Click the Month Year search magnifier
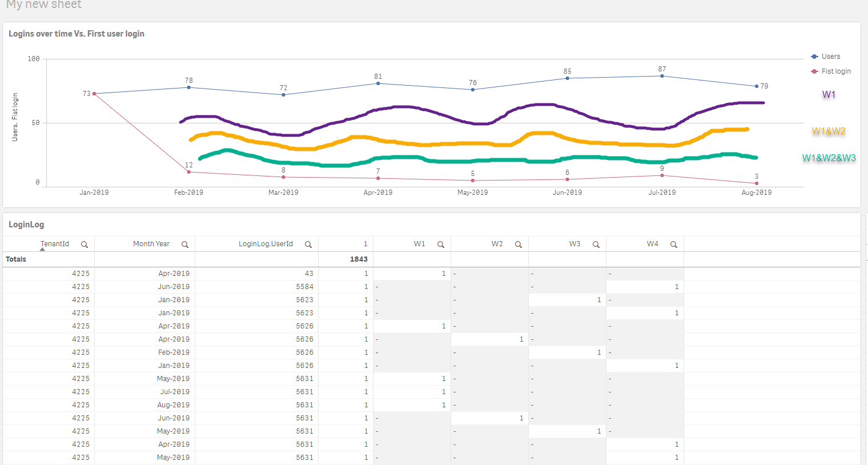The width and height of the screenshot is (868, 465). coord(185,244)
